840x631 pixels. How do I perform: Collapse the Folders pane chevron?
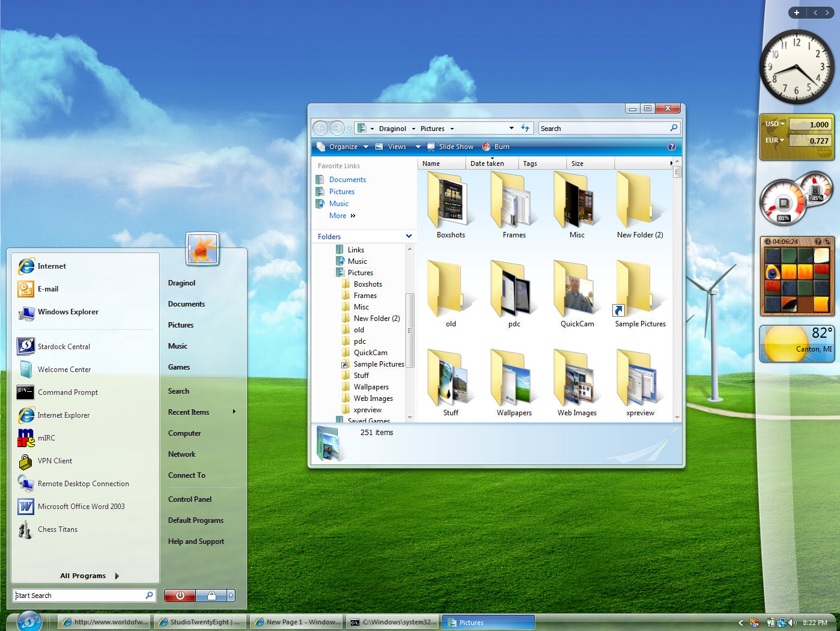[409, 236]
